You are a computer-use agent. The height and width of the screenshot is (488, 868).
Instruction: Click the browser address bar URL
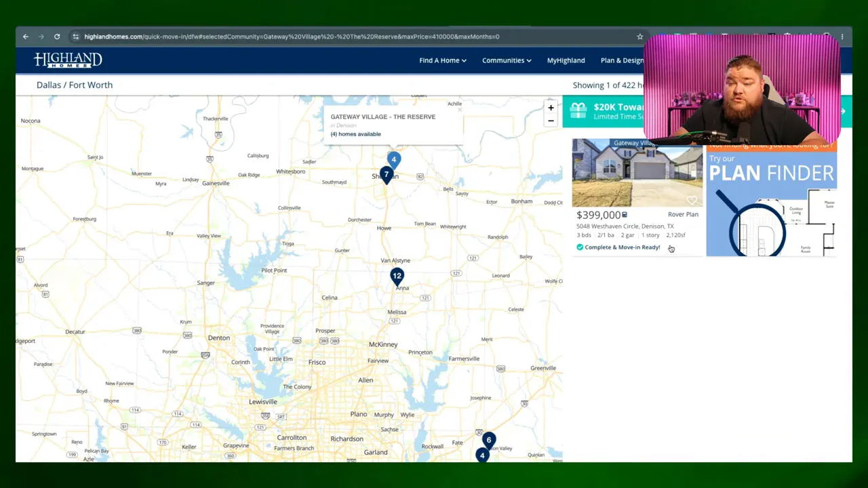292,37
